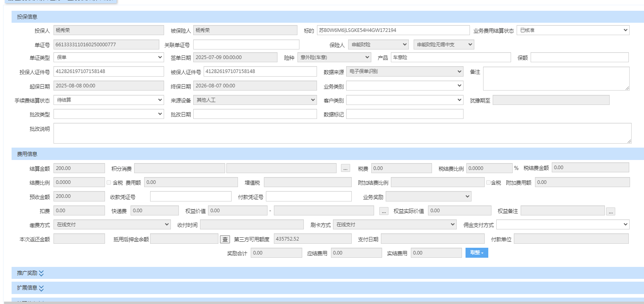The image size is (644, 304).
Task: Click the 税结费比例 0.0000 field
Action: tap(489, 168)
